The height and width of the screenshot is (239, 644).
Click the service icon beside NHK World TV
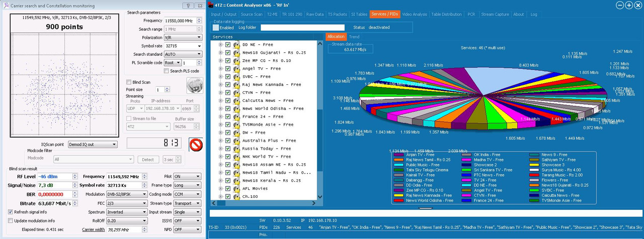(x=236, y=157)
